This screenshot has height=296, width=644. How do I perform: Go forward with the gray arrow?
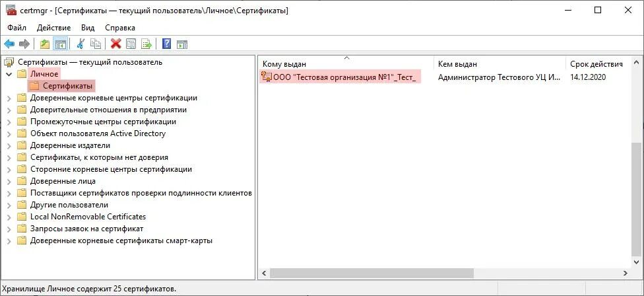(x=24, y=44)
